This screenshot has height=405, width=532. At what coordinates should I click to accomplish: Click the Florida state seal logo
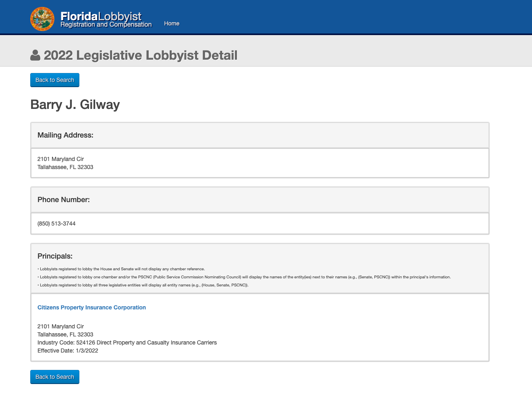(x=42, y=19)
